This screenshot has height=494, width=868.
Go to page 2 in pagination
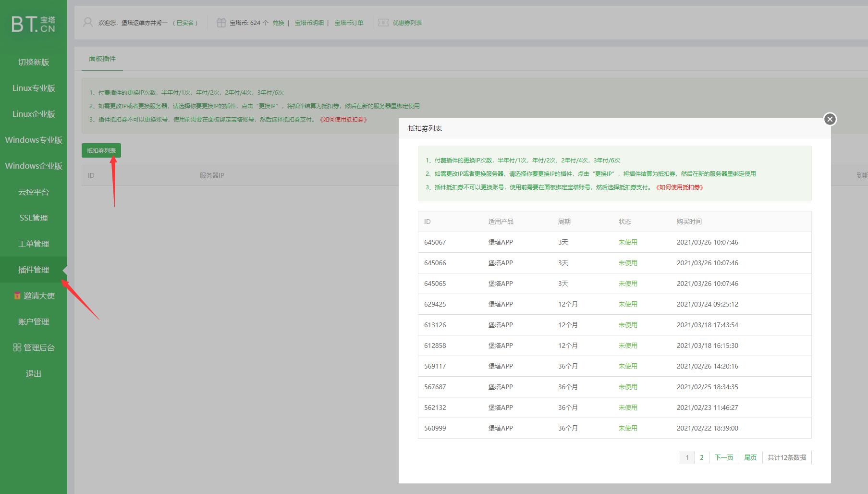702,457
